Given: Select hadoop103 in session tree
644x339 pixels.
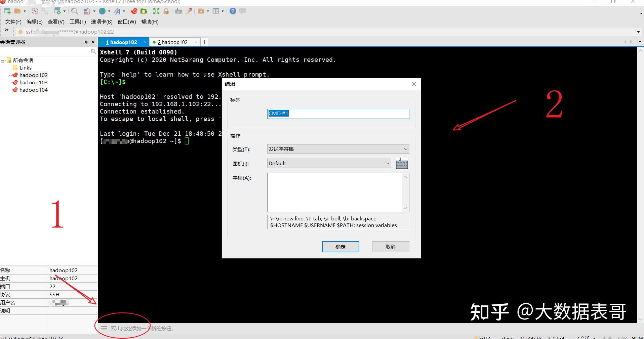Looking at the screenshot, I should pos(33,83).
